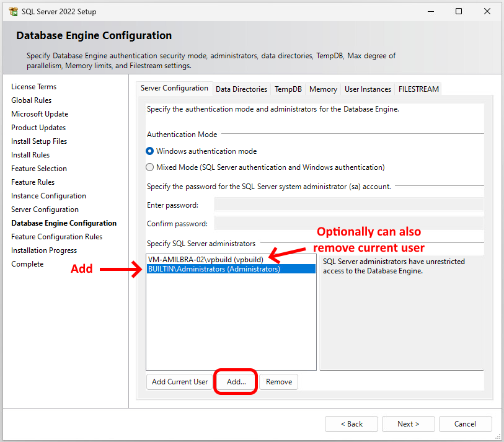The image size is (504, 442).
Task: Click the Remove button
Action: 279,382
